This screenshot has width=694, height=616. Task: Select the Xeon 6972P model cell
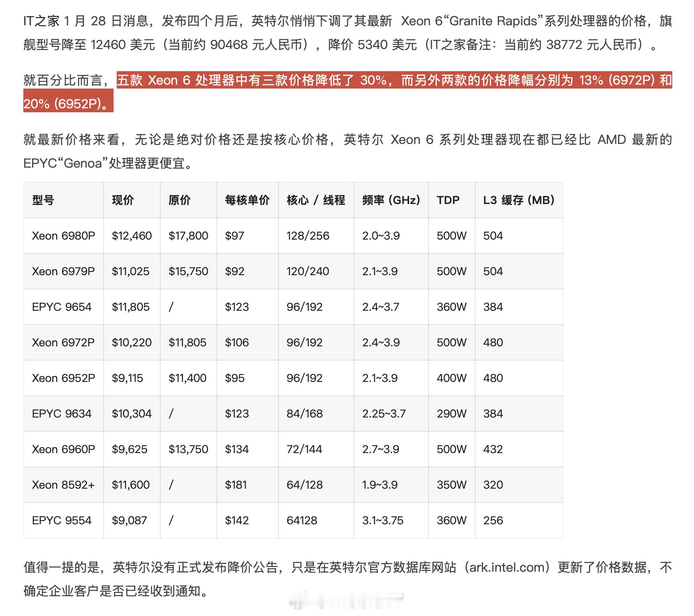point(63,342)
